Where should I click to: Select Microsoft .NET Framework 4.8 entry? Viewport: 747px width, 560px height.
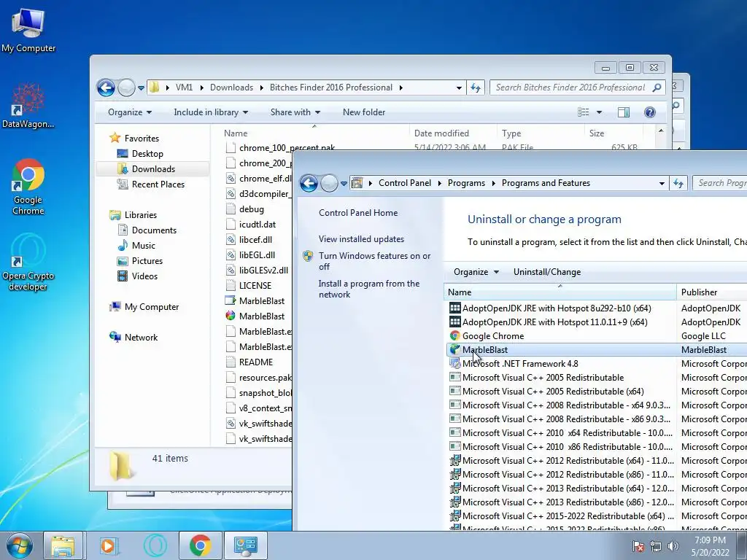(514, 363)
